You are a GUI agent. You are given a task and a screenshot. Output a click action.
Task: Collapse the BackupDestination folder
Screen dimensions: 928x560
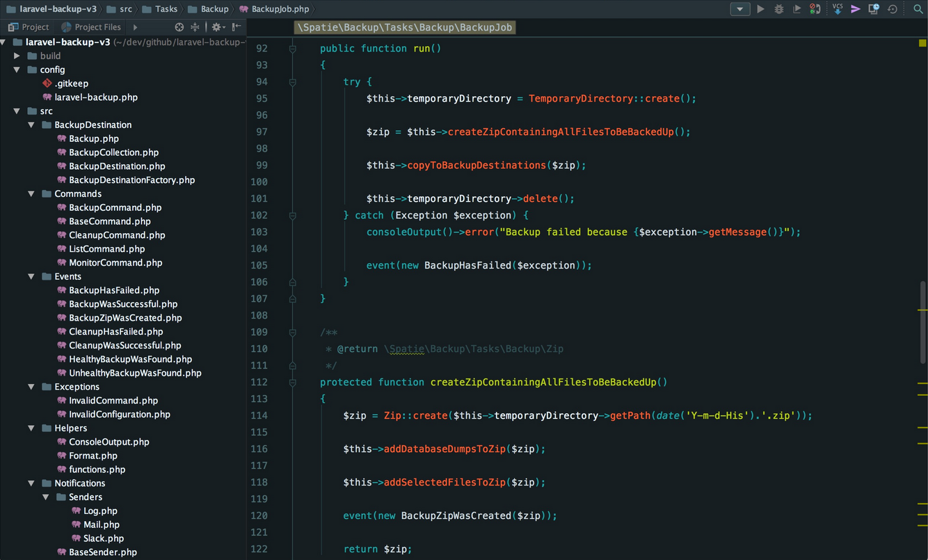coord(31,125)
